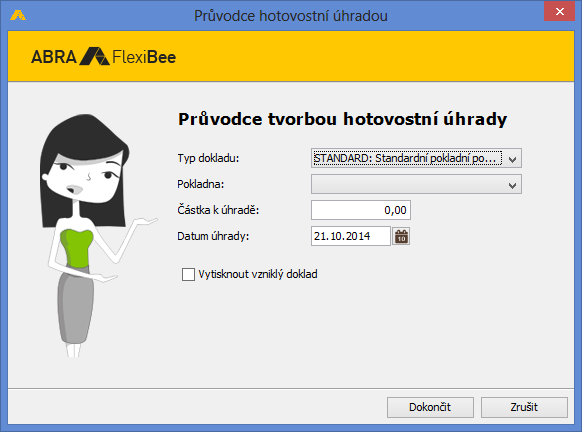Click the Typ dokladu label
Image resolution: width=582 pixels, height=432 pixels.
[208, 158]
